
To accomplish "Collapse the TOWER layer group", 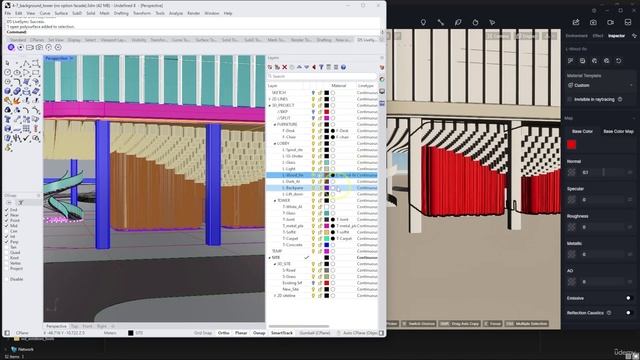I will click(x=275, y=200).
